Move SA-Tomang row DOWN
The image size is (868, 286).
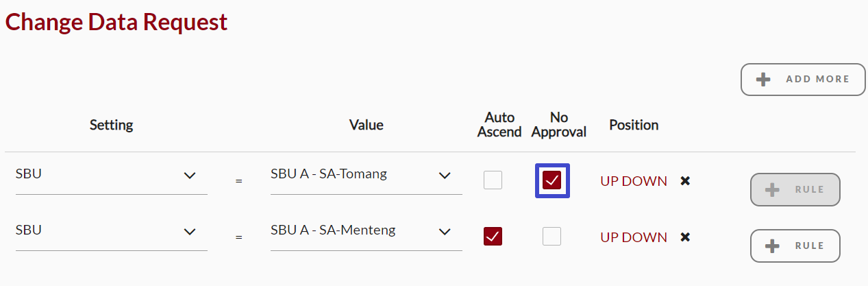649,181
